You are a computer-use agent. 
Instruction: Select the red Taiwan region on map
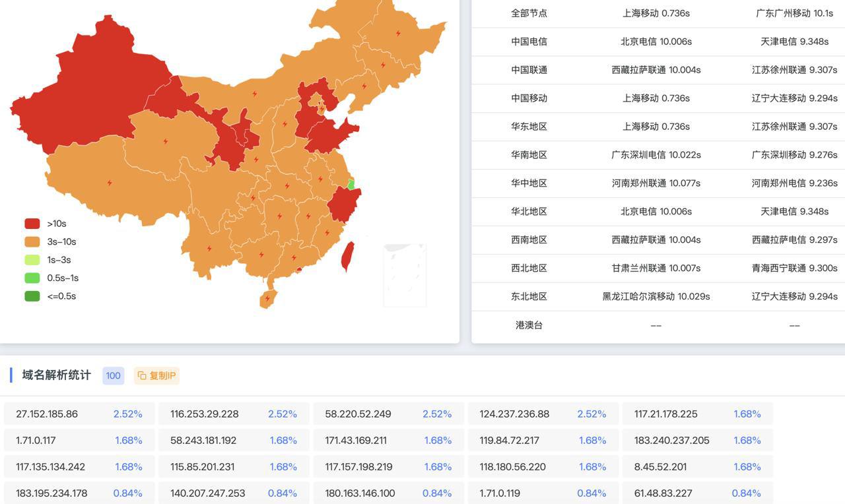click(x=347, y=257)
